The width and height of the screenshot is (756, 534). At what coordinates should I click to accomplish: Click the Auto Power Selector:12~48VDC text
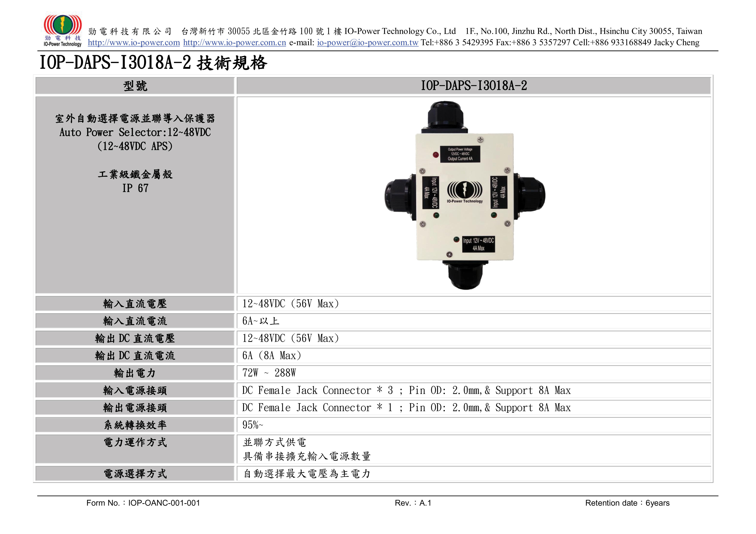click(135, 132)
